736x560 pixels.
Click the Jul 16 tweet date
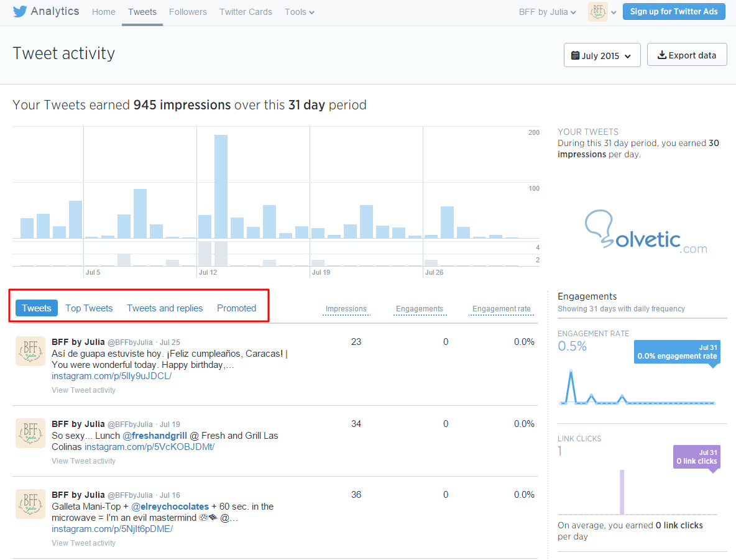(x=170, y=496)
